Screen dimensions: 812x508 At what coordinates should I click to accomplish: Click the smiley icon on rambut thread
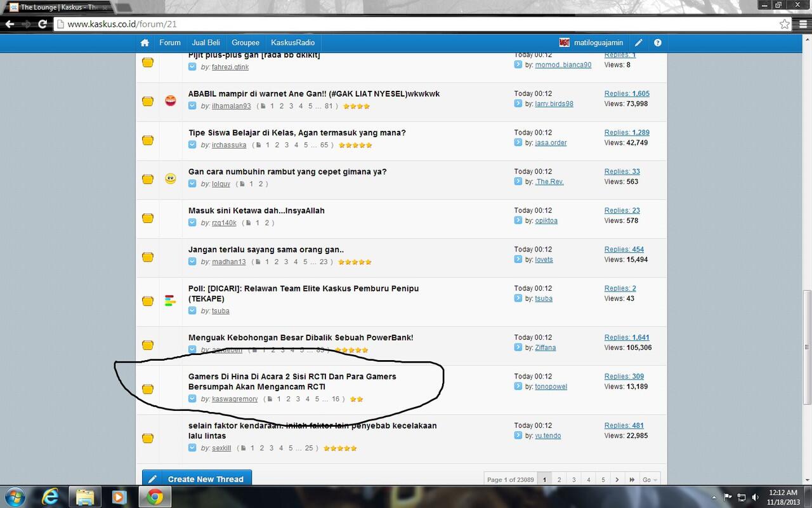pos(170,178)
